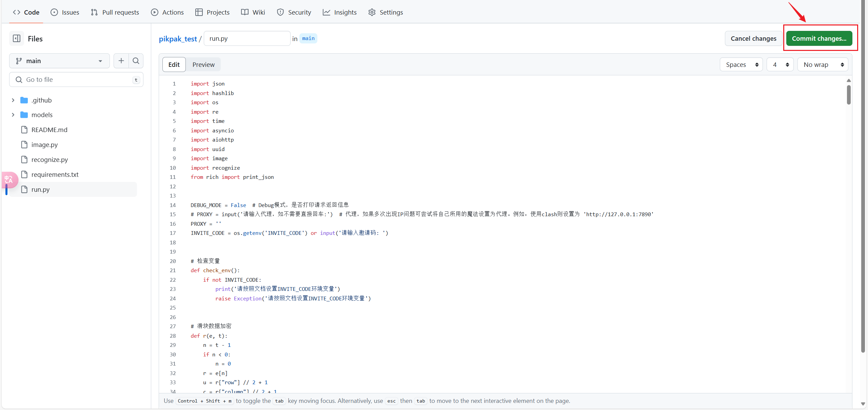The width and height of the screenshot is (868, 410).
Task: Click the pink translate extension icon
Action: tap(9, 180)
